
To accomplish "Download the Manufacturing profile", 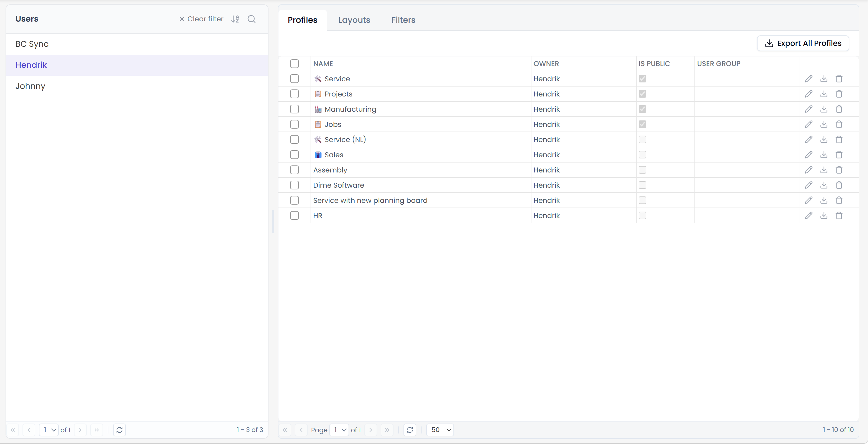I will (824, 109).
